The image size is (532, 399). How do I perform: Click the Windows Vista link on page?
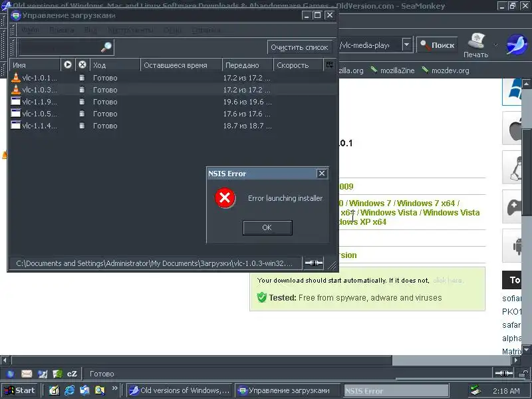(x=388, y=213)
